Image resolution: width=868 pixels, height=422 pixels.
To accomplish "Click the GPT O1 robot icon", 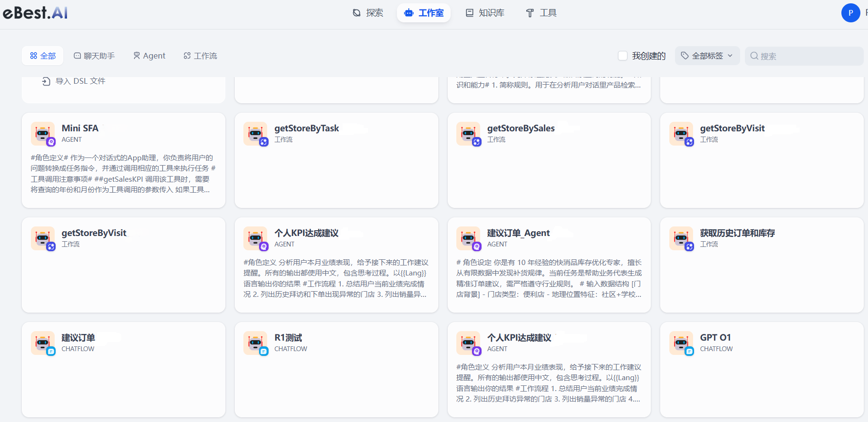I will (x=681, y=343).
